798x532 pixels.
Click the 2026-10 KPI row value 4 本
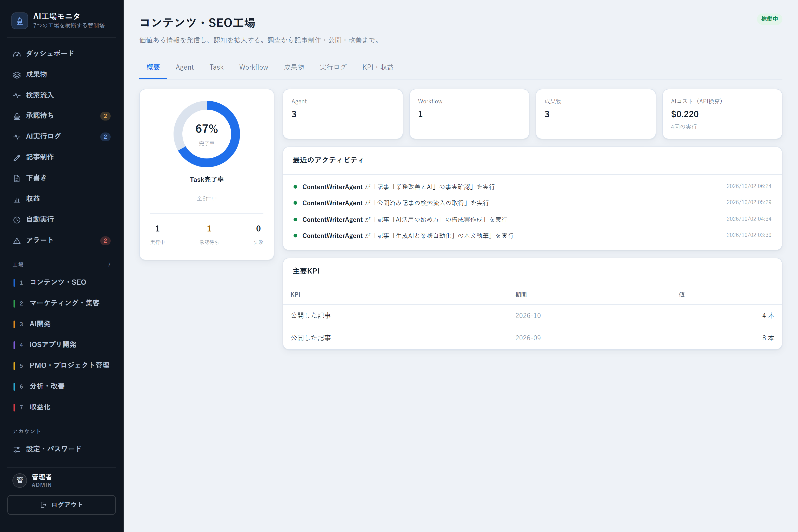pos(768,316)
